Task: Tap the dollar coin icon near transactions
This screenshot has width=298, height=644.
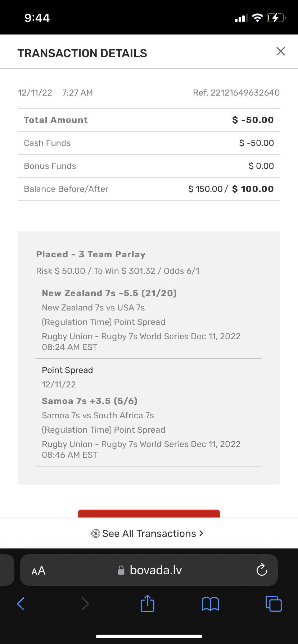Action: (96, 534)
